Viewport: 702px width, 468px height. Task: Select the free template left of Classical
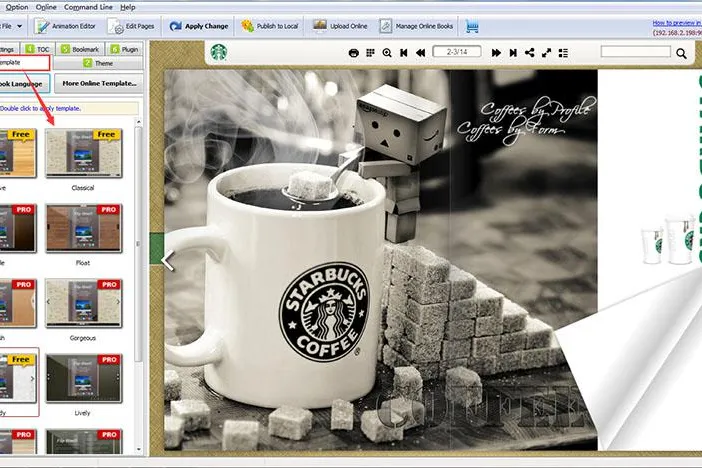pyautogui.click(x=18, y=153)
